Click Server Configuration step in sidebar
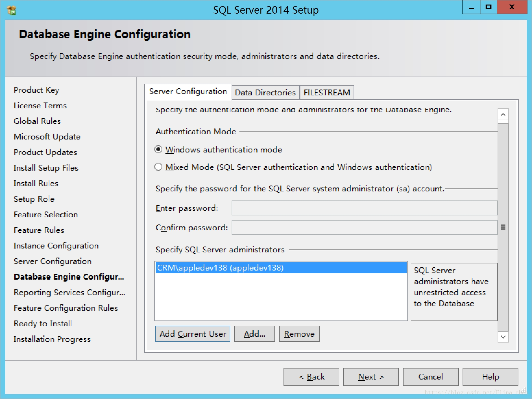 click(x=53, y=261)
